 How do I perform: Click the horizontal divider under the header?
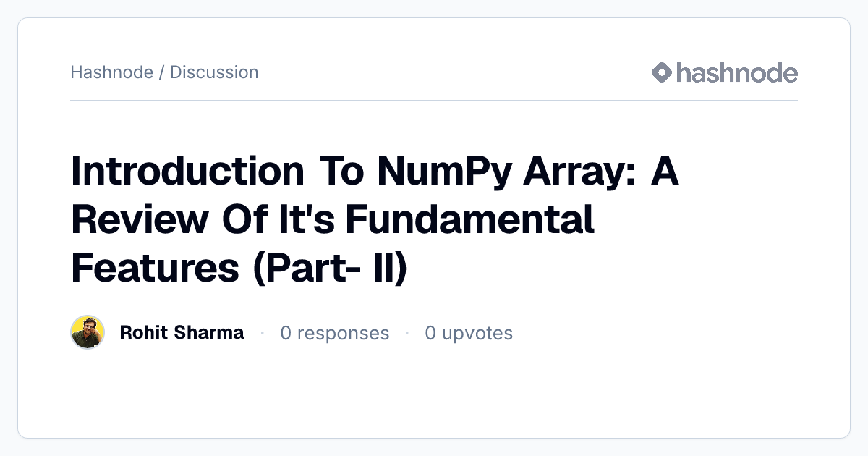434,100
